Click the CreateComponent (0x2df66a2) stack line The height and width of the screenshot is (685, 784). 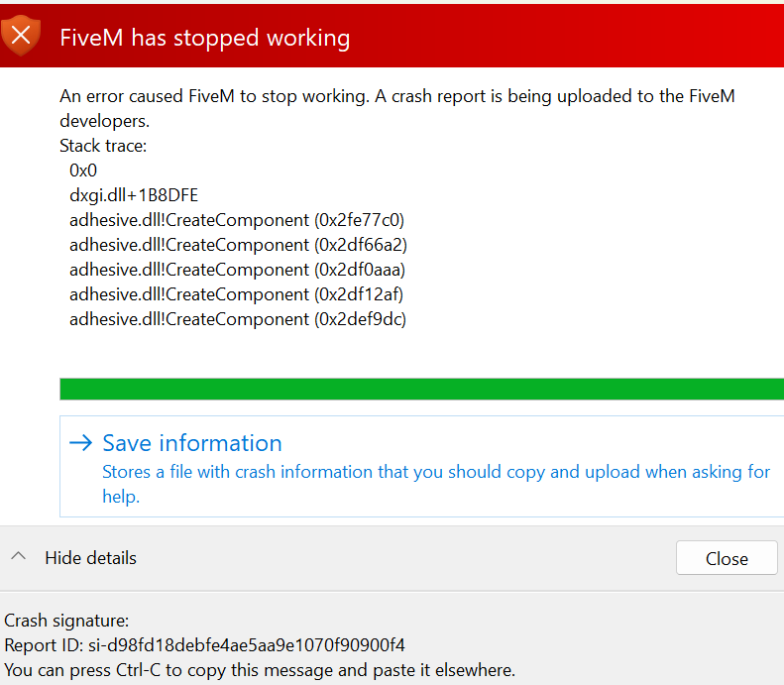(x=238, y=245)
